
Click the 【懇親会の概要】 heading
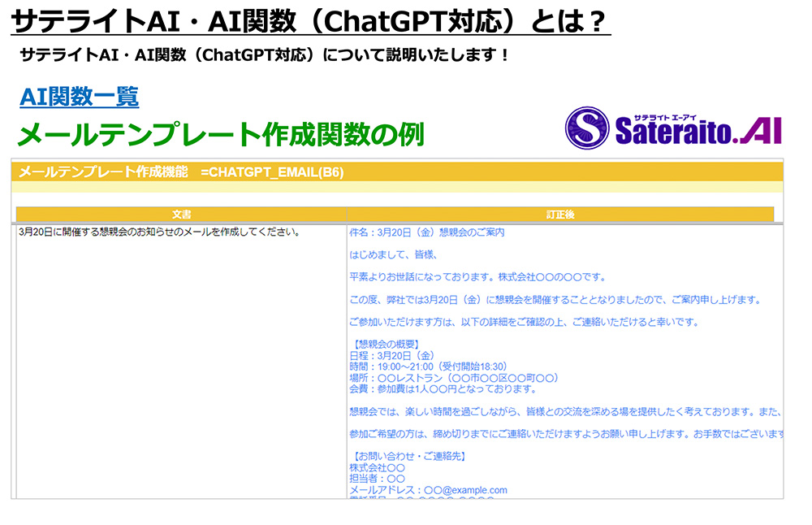pos(386,344)
